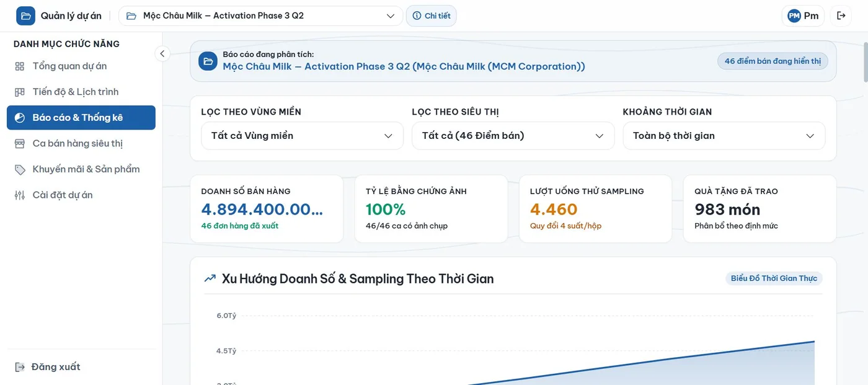Click the 46 điểm bán đang hiển thị badge
The height and width of the screenshot is (385, 868).
(x=773, y=61)
